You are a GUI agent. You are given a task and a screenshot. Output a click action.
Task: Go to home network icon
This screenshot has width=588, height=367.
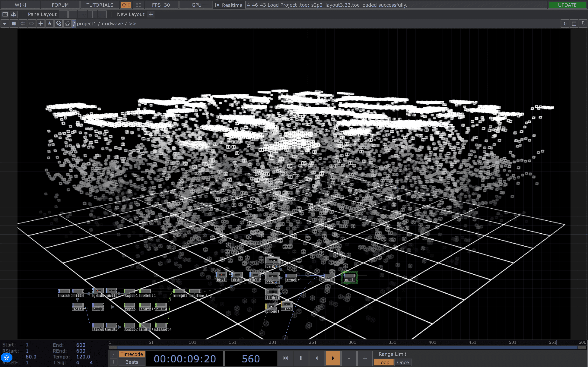pyautogui.click(x=67, y=23)
